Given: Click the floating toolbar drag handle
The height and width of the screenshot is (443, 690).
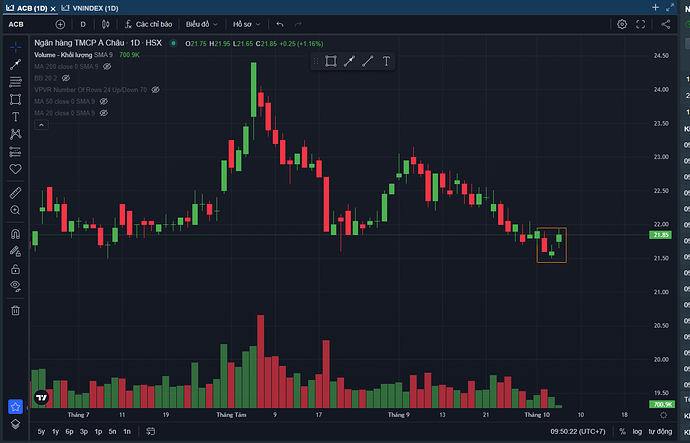Looking at the screenshot, I should tap(316, 61).
